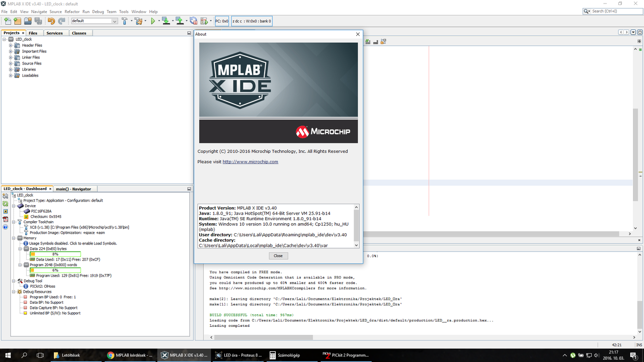Viewport: 644px width, 362px height.
Task: Click the Save All toolbar icon
Action: 38,21
